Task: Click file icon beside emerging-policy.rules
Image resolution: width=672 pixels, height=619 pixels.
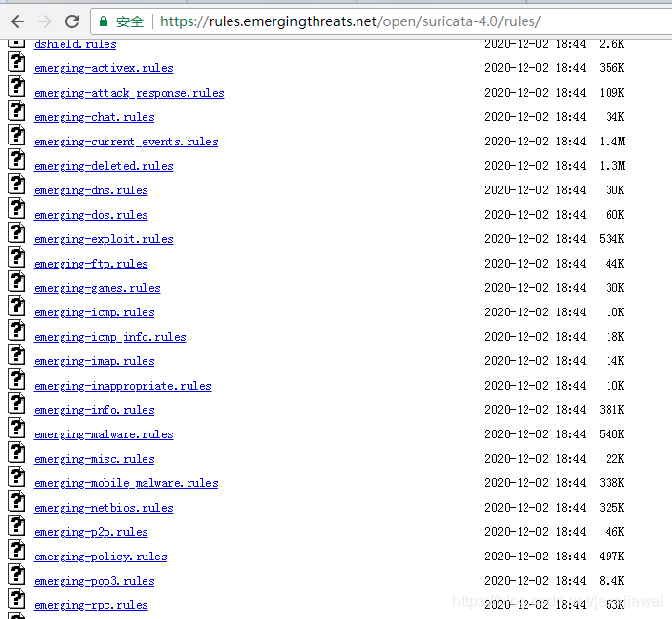Action: [x=17, y=550]
